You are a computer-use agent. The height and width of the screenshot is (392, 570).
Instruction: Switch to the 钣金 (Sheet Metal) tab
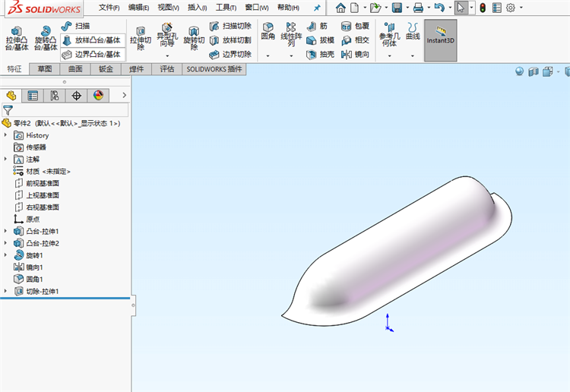(106, 69)
